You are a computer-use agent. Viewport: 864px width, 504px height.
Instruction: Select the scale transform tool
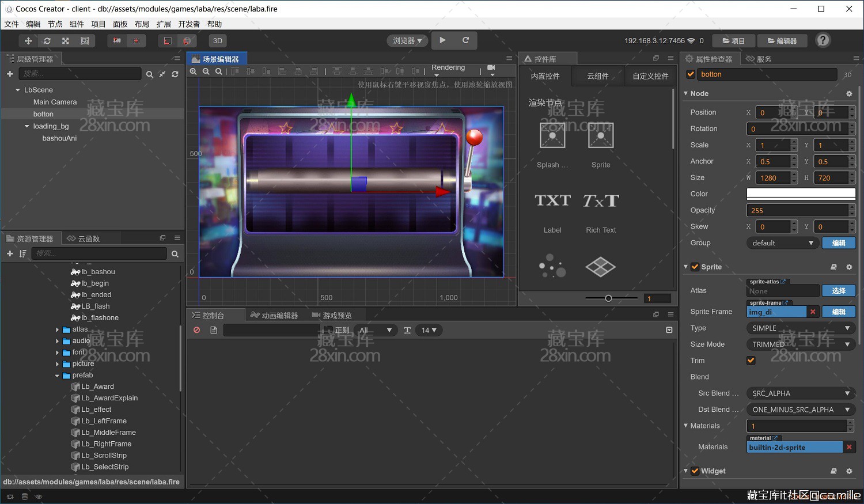pos(66,41)
